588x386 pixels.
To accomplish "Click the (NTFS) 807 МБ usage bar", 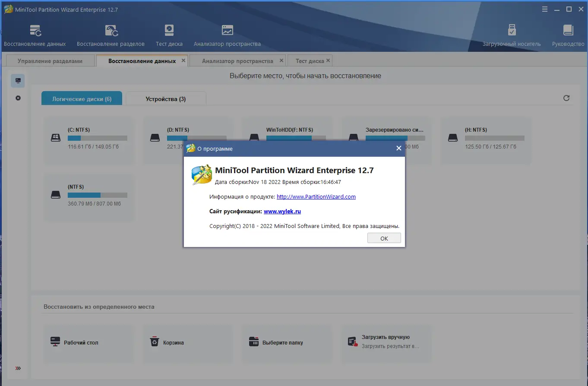I will (x=98, y=195).
